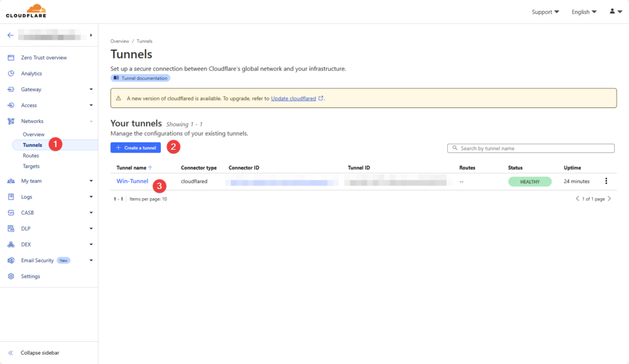The height and width of the screenshot is (364, 629).
Task: Click the Collapse sidebar double-chevron icon
Action: coord(11,353)
